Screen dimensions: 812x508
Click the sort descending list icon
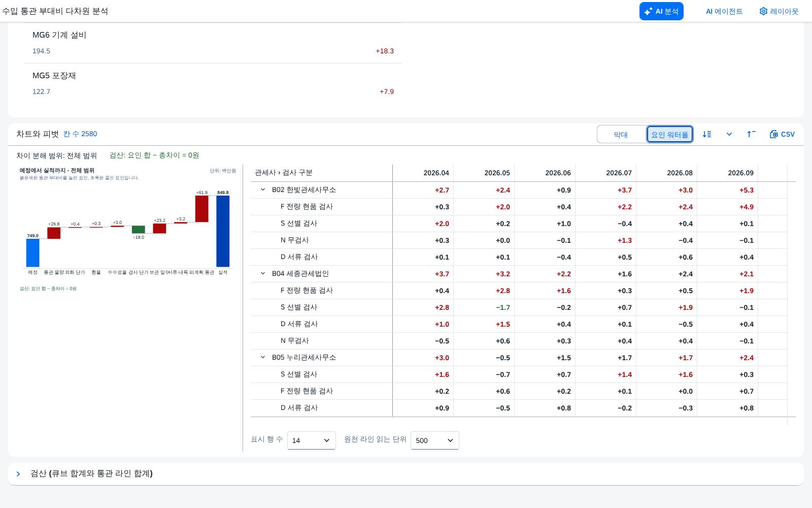pos(707,134)
